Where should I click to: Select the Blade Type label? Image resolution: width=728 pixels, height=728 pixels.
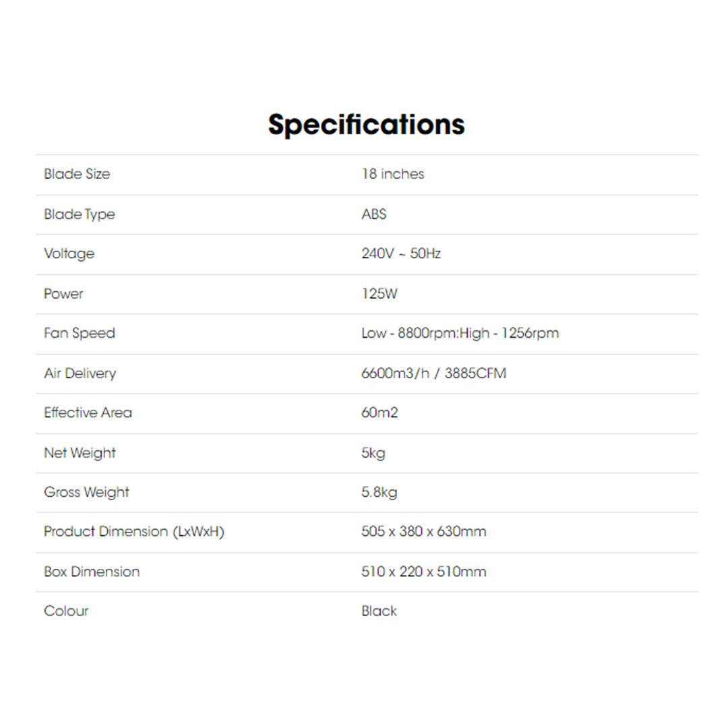[80, 214]
